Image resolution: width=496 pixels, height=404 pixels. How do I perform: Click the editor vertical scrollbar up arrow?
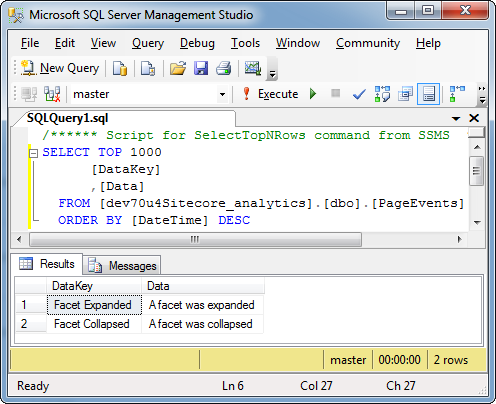coord(477,147)
